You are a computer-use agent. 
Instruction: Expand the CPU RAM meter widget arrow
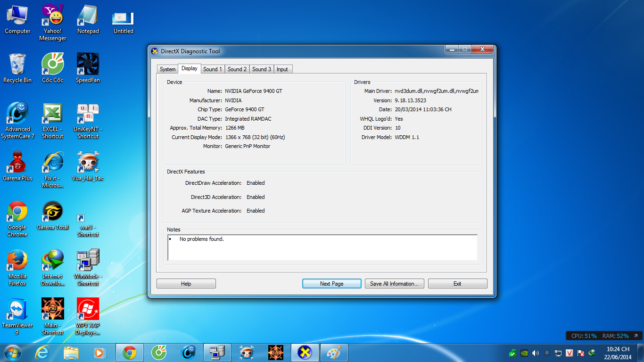click(636, 336)
